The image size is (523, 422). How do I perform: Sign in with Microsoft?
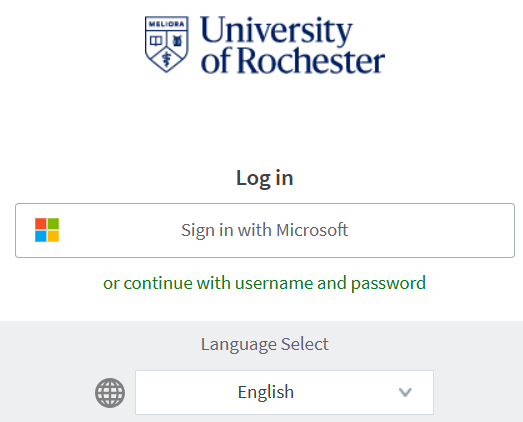pyautogui.click(x=265, y=230)
